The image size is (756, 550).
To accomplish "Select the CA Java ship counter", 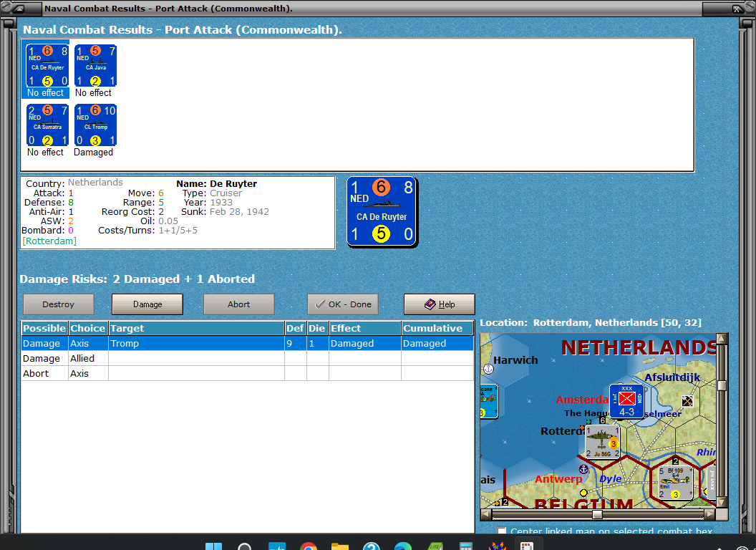I will coord(95,66).
